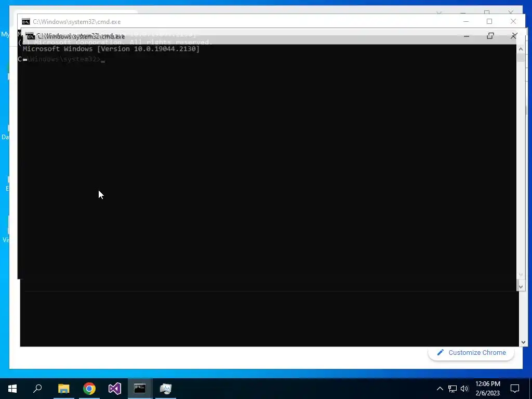Open back cmd.exe window system menu icon
The width and height of the screenshot is (532, 399).
(x=26, y=22)
